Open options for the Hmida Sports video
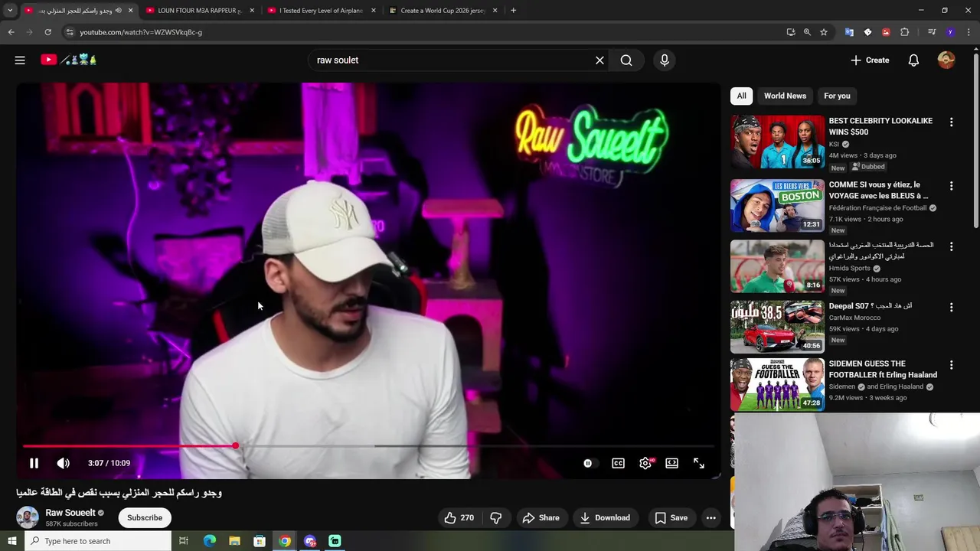This screenshot has width=980, height=551. (x=951, y=246)
